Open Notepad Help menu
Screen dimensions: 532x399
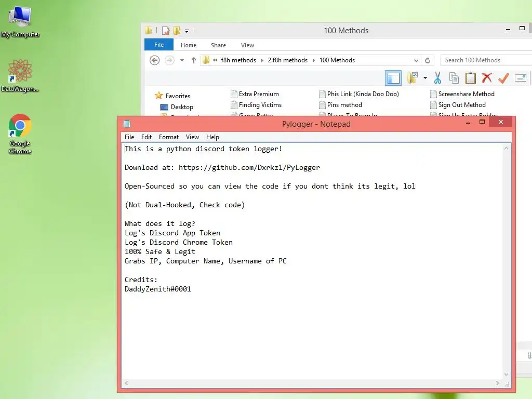212,137
